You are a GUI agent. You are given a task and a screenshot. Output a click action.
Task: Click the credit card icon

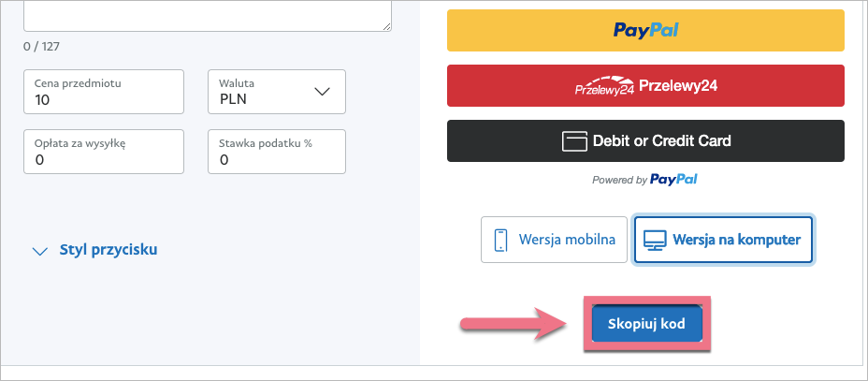(573, 141)
